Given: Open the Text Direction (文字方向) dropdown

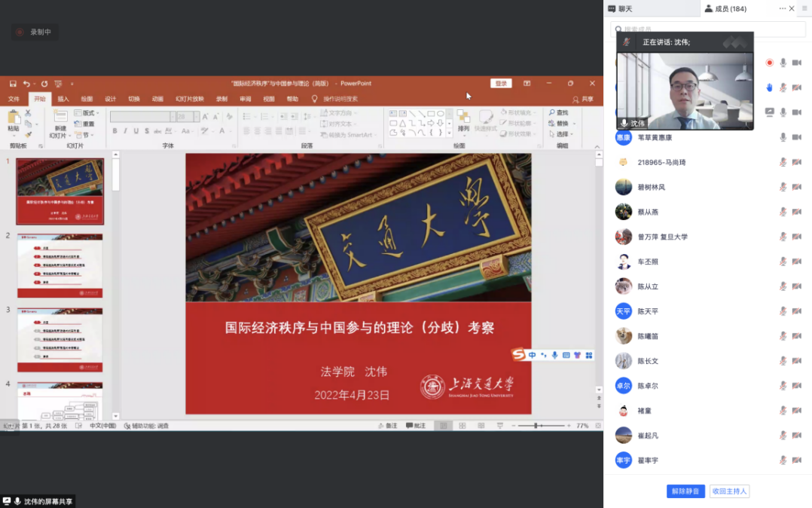Looking at the screenshot, I should (x=339, y=113).
